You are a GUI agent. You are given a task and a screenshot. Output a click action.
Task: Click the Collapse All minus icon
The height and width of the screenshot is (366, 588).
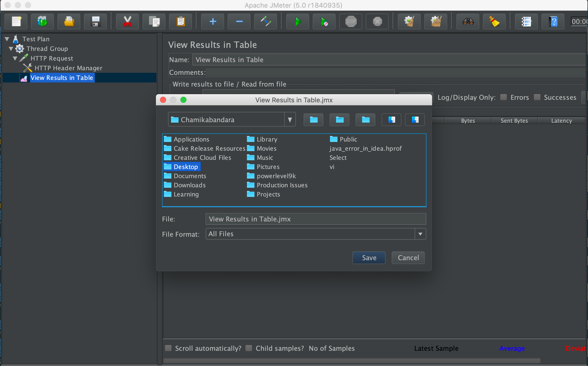tap(239, 21)
